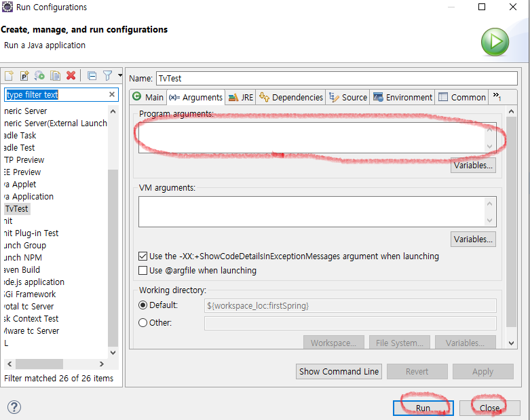530x420 pixels.
Task: Click New launch configuration icon
Action: 9,75
